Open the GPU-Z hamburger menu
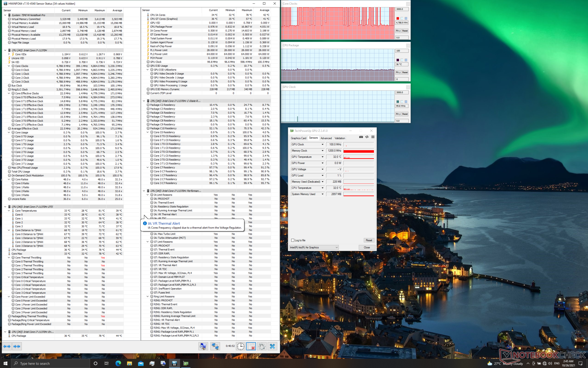This screenshot has height=368, width=588. click(373, 137)
